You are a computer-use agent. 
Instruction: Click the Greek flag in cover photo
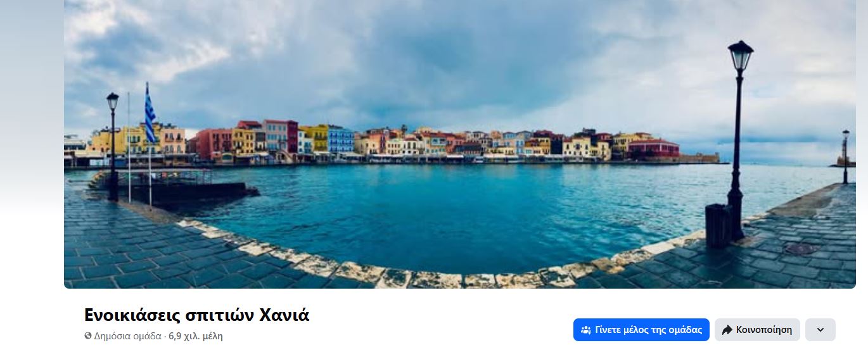point(150,114)
